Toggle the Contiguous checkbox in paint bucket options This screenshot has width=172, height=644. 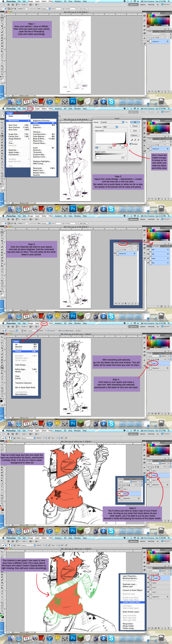tap(67, 330)
